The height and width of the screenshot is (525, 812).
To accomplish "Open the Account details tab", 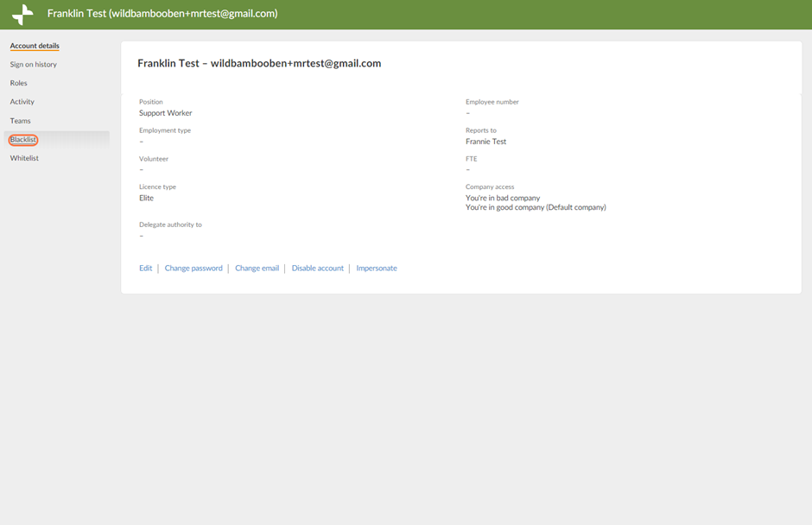I will pyautogui.click(x=35, y=46).
